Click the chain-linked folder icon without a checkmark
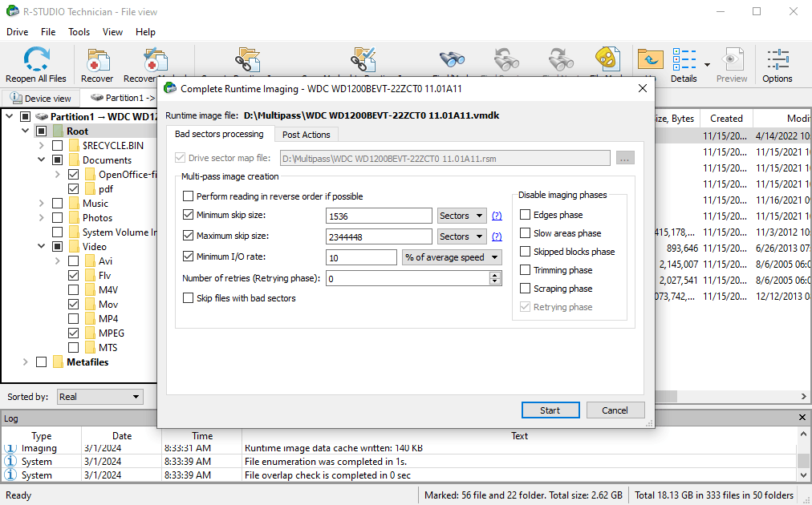This screenshot has height=505, width=812. (x=248, y=59)
